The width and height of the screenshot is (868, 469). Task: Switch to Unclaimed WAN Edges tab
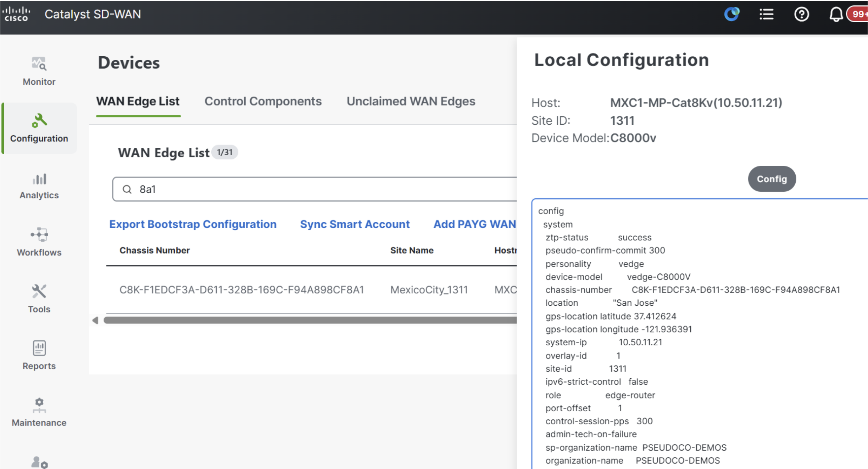(x=411, y=101)
